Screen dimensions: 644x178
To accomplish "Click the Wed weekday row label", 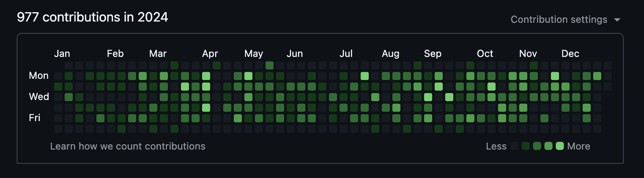I will click(x=39, y=97).
